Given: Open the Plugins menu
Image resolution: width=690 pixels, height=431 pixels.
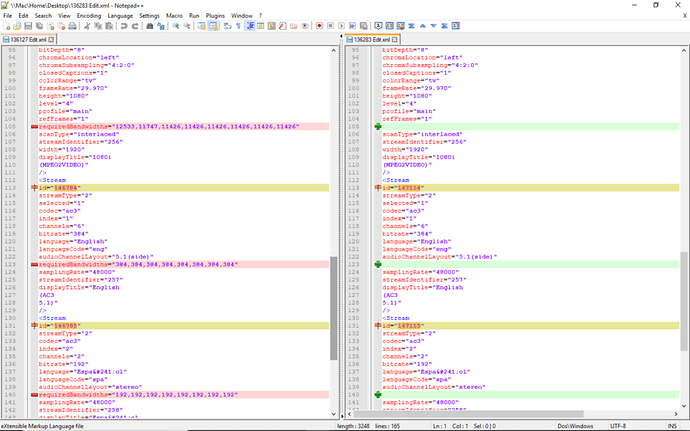Looking at the screenshot, I should [x=214, y=16].
